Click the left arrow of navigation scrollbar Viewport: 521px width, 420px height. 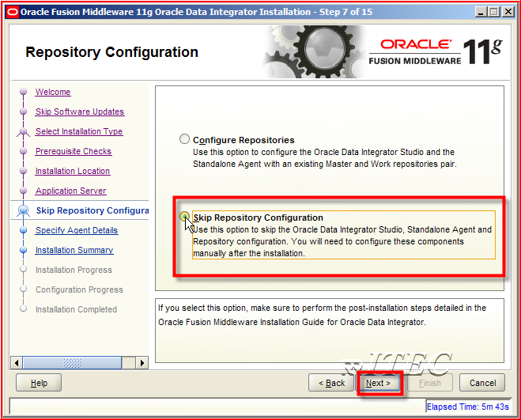pos(17,362)
